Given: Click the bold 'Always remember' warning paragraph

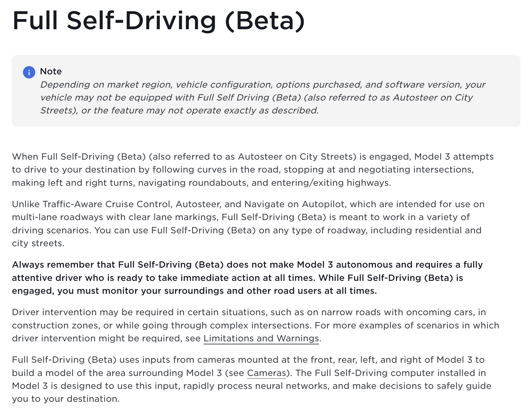Looking at the screenshot, I should pyautogui.click(x=247, y=278).
